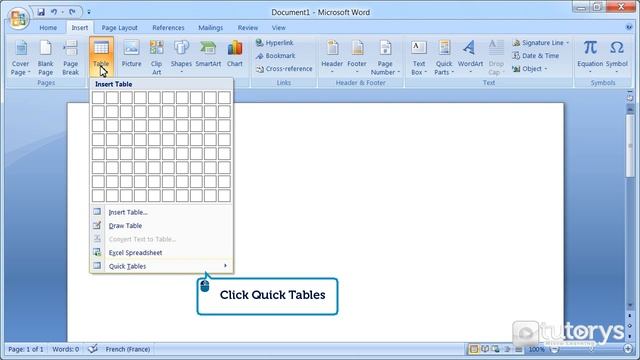Viewport: 640px width, 360px height.
Task: Insert a Bookmark
Action: [276, 56]
